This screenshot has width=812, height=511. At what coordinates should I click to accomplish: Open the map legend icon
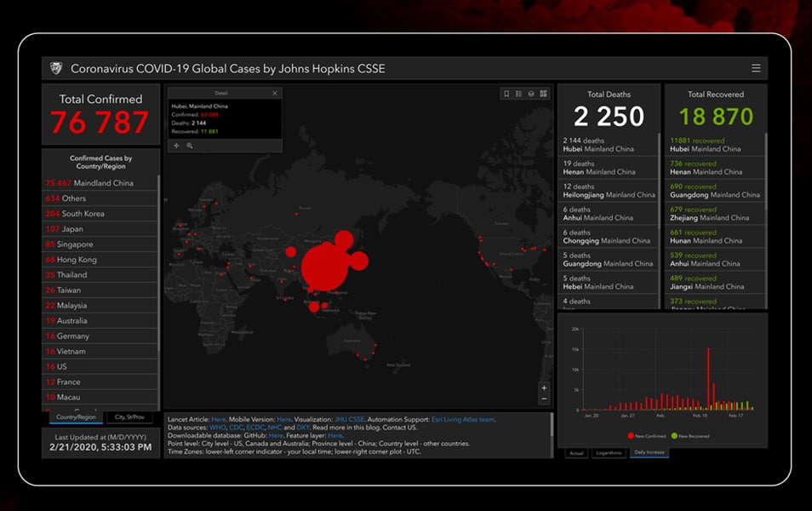point(520,95)
